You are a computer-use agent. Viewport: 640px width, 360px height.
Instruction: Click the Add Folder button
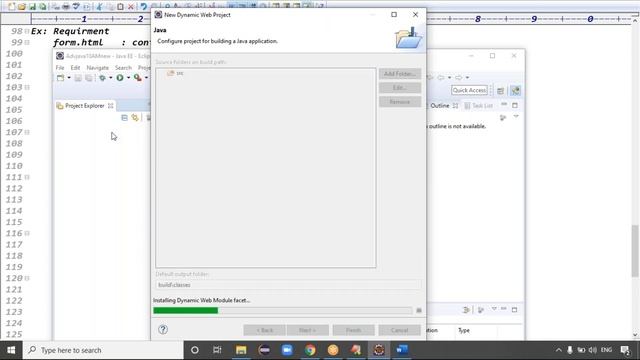[400, 74]
